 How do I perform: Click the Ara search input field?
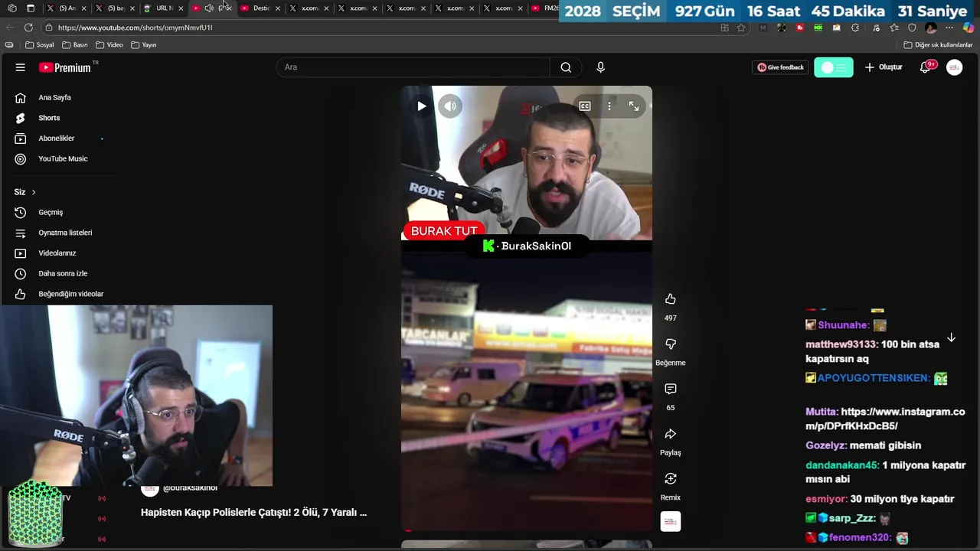[x=413, y=67]
